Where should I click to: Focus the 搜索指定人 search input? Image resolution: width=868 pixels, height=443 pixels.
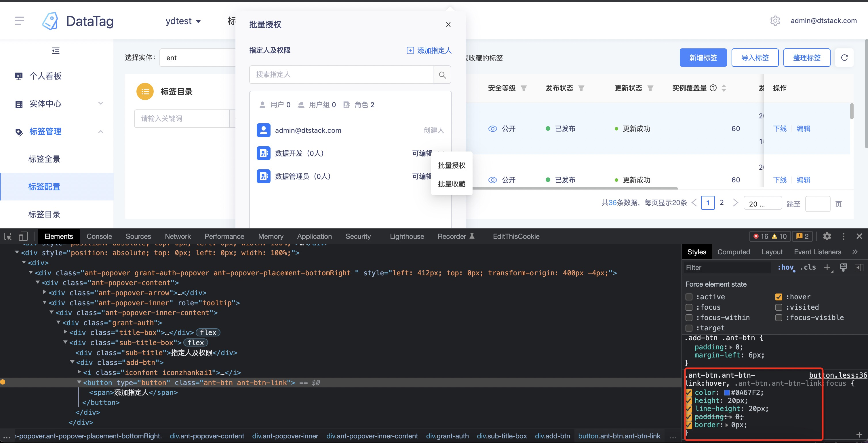(341, 75)
